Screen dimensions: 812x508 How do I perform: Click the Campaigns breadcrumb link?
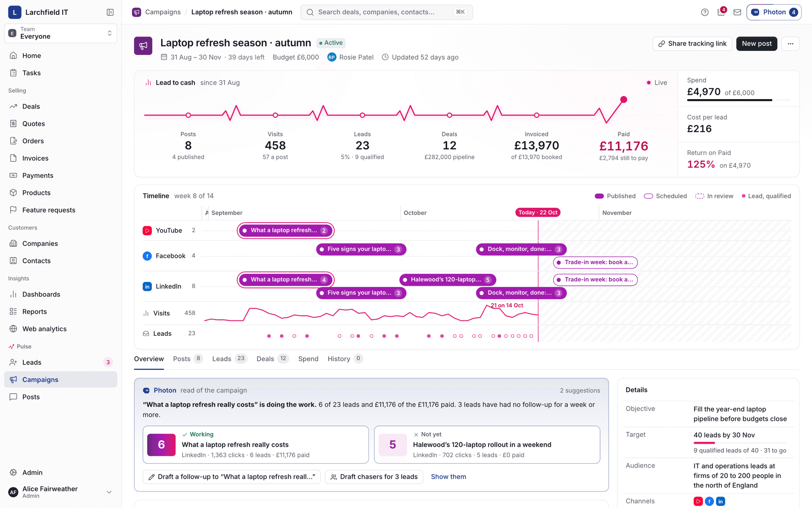(163, 12)
